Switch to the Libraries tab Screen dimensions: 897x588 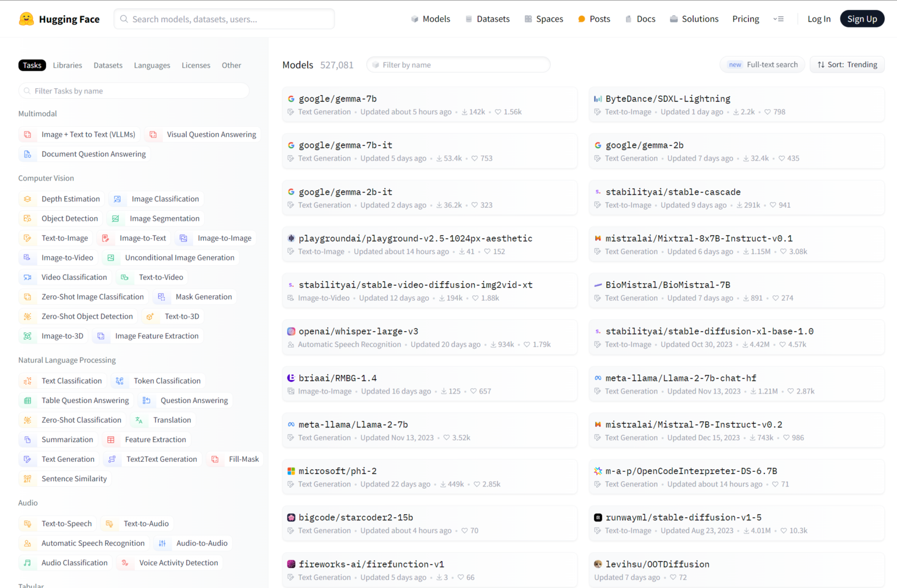click(x=67, y=65)
